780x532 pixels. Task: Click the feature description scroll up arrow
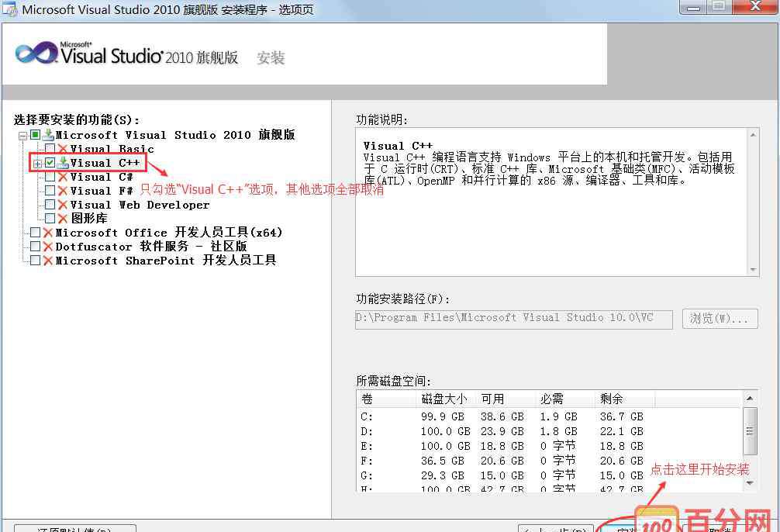[753, 135]
